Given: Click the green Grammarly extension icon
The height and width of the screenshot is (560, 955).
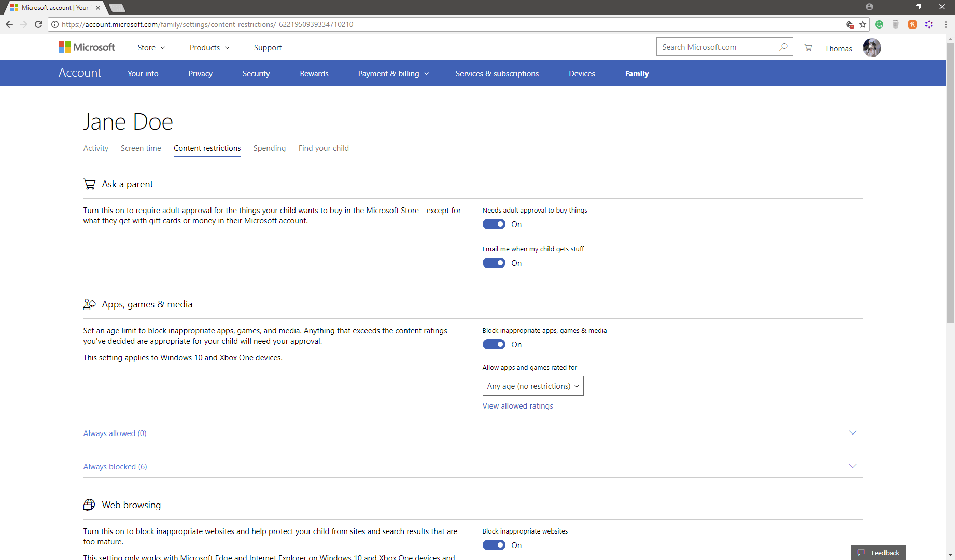Looking at the screenshot, I should (x=879, y=24).
